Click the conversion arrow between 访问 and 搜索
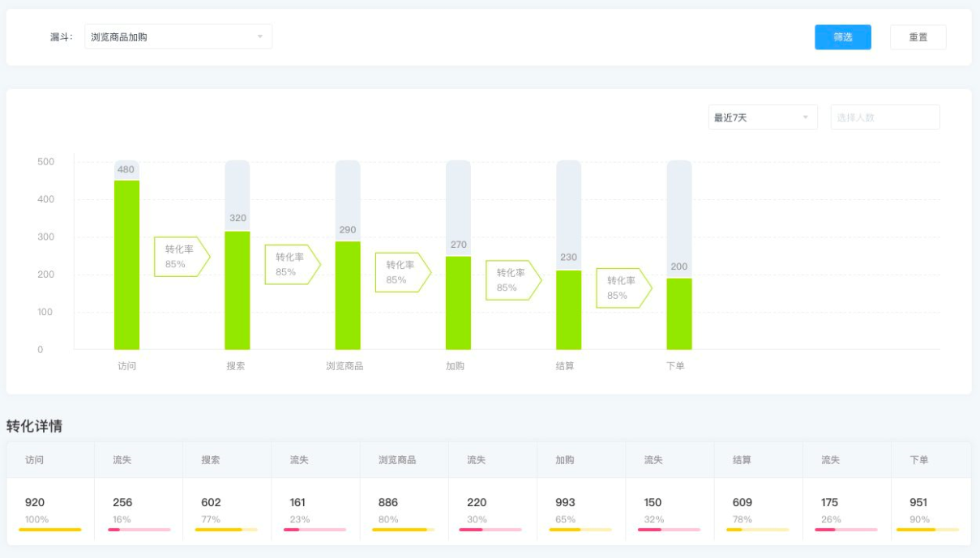 click(x=182, y=257)
